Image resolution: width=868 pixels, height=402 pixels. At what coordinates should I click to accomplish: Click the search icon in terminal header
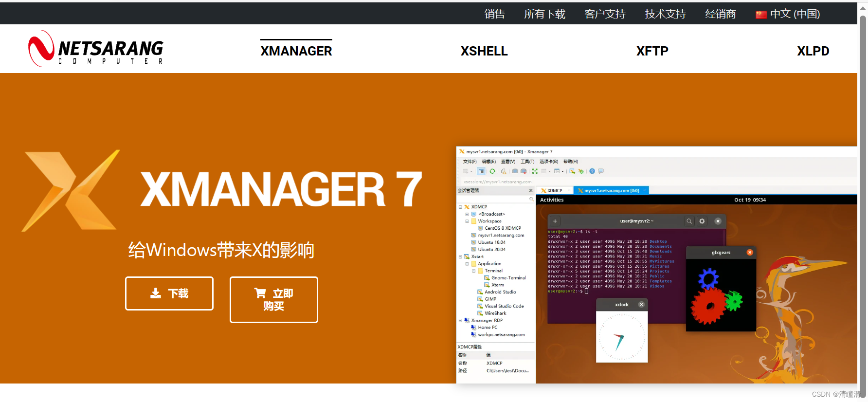689,221
